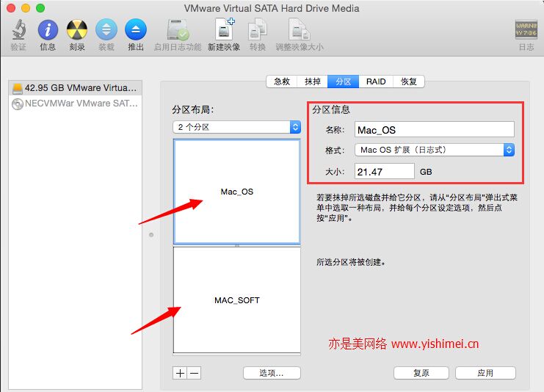The width and height of the screenshot is (544, 392).
Task: Remove a partition with the minus button
Action: point(195,373)
